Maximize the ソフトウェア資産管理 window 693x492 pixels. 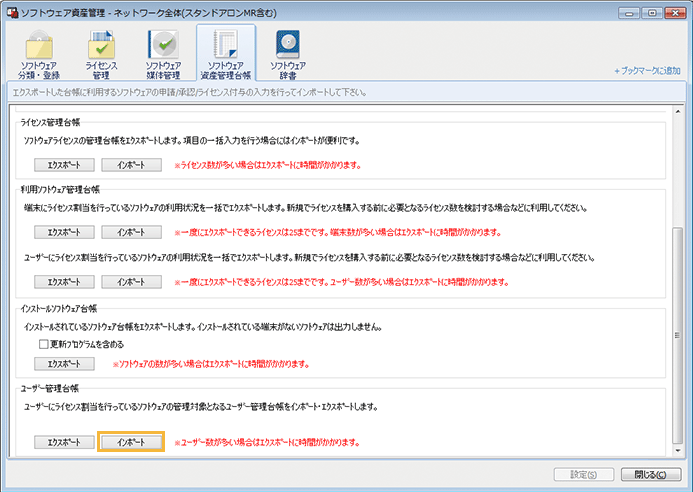click(652, 13)
